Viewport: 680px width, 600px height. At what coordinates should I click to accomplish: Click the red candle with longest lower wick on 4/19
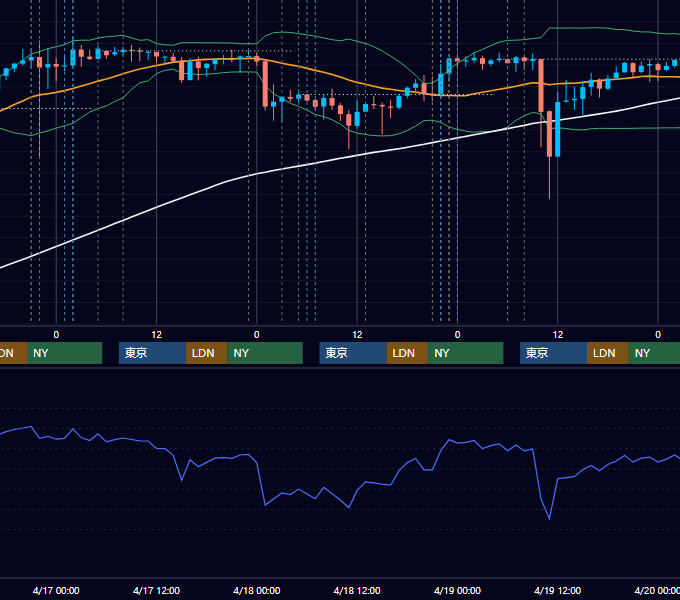click(549, 134)
